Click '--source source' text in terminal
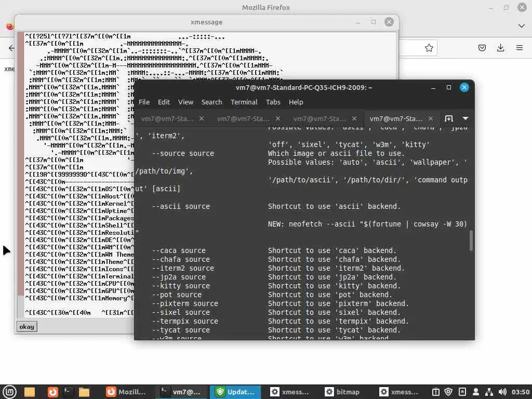The height and width of the screenshot is (399, 532). [182, 153]
